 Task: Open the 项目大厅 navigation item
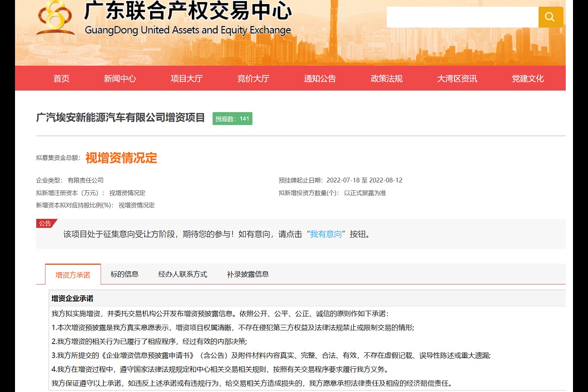tap(186, 78)
